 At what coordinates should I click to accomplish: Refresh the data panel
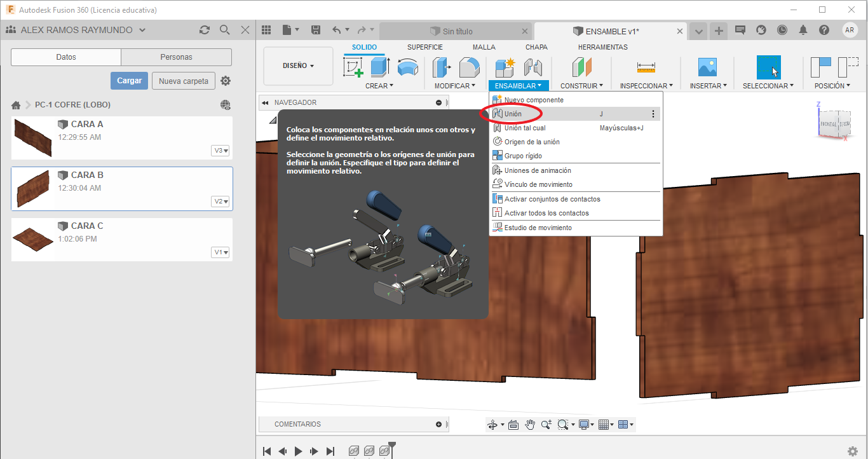(x=204, y=30)
